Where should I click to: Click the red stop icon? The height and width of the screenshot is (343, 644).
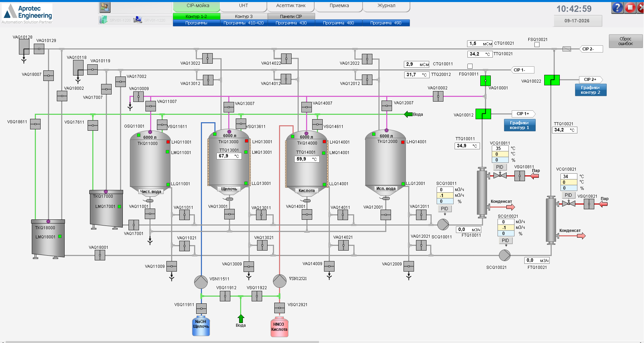pyautogui.click(x=630, y=7)
